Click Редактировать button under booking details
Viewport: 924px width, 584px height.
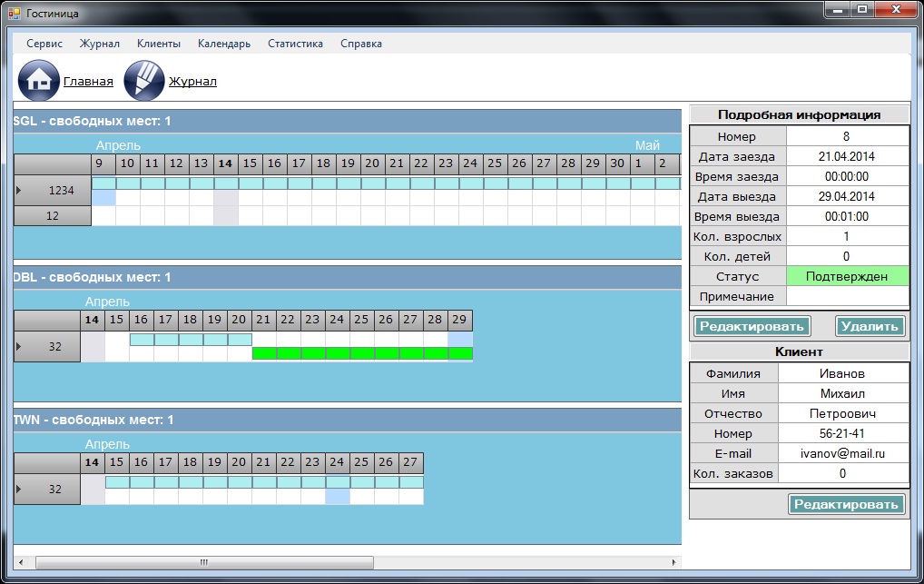(752, 326)
